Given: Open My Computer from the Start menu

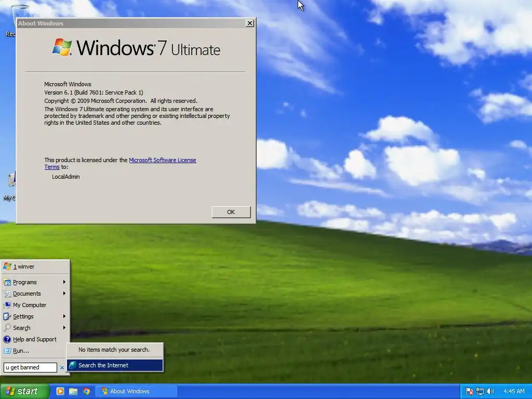Looking at the screenshot, I should pyautogui.click(x=35, y=305).
